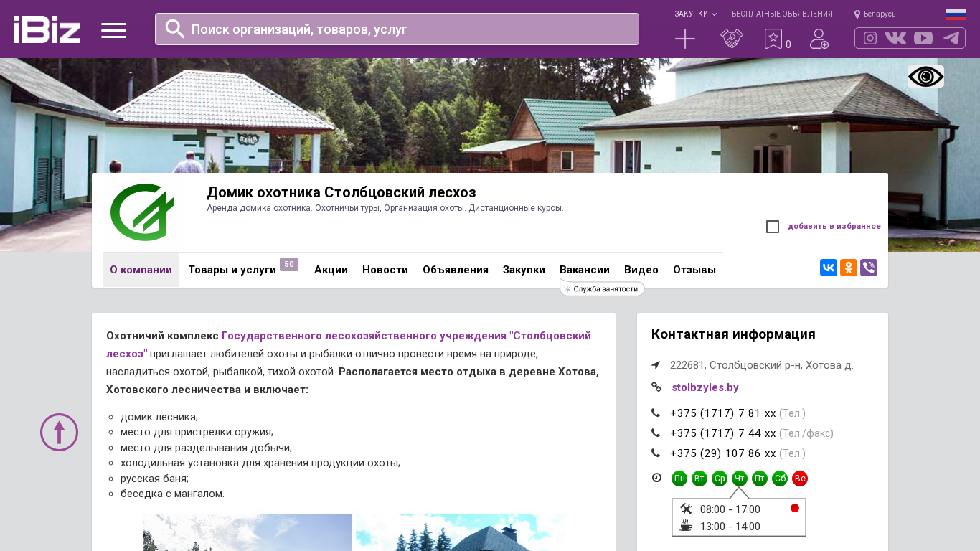Open the 'Закупки' tab
The height and width of the screenshot is (551, 980).
(524, 270)
